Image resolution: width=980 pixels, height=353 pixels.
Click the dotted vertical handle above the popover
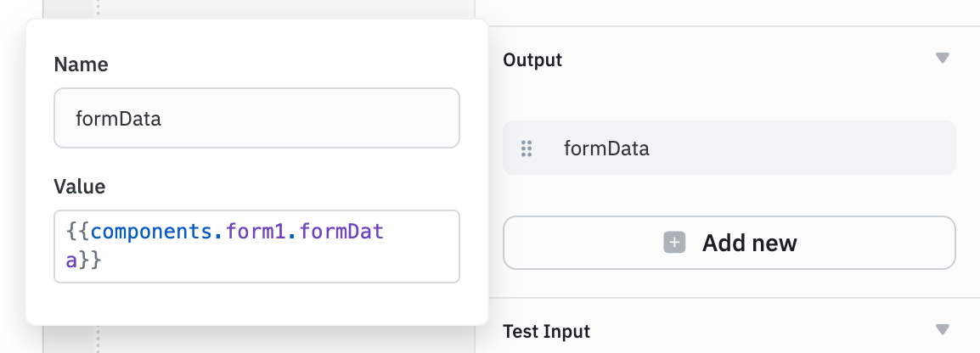97,8
